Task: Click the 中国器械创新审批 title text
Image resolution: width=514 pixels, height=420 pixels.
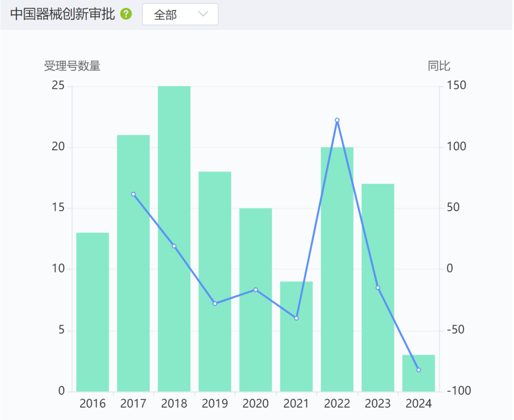Action: tap(63, 14)
